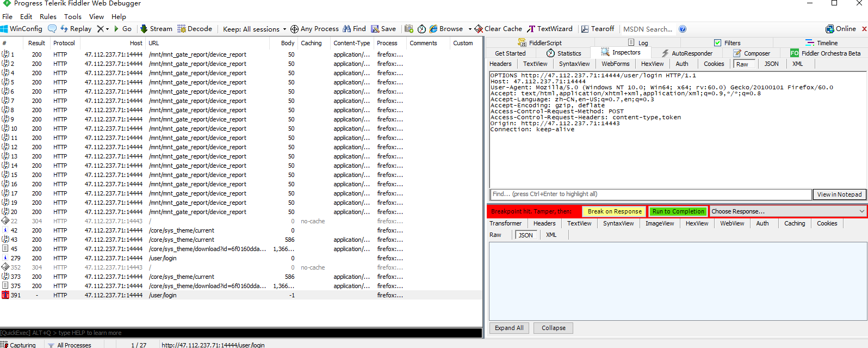
Task: Open the Browse dropdown arrow
Action: point(470,29)
